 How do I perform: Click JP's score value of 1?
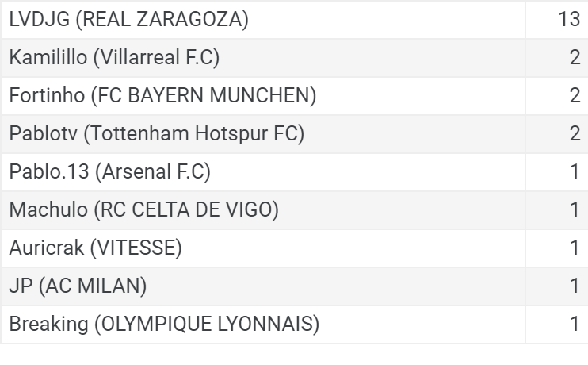(575, 286)
